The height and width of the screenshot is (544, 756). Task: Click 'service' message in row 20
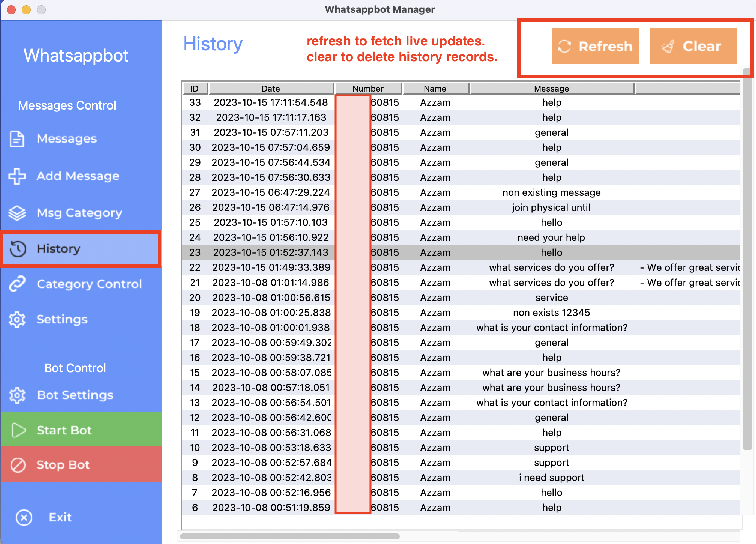click(552, 298)
